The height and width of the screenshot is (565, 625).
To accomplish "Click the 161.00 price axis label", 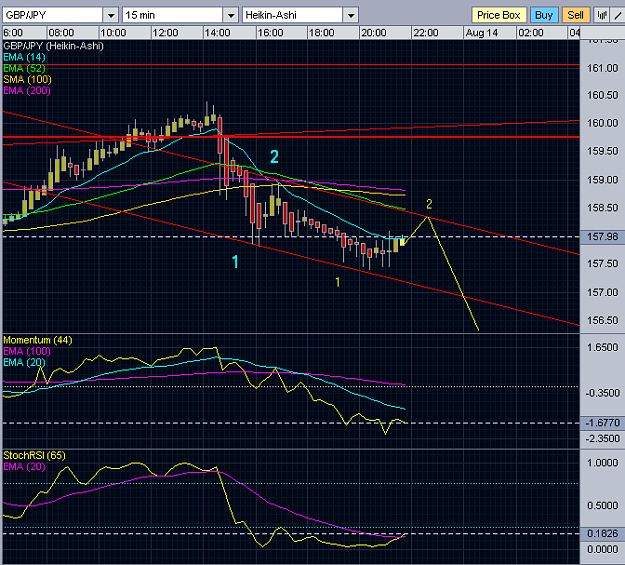I will point(602,68).
